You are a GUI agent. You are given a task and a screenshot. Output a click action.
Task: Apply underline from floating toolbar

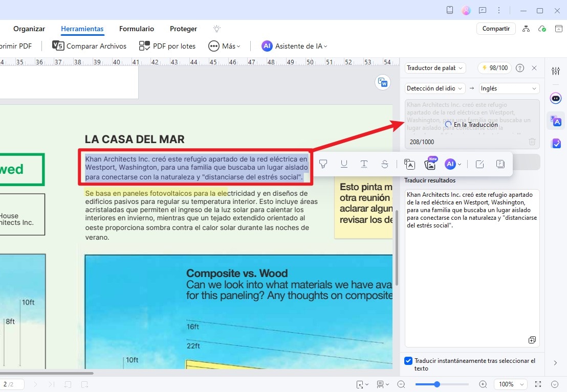(x=344, y=164)
